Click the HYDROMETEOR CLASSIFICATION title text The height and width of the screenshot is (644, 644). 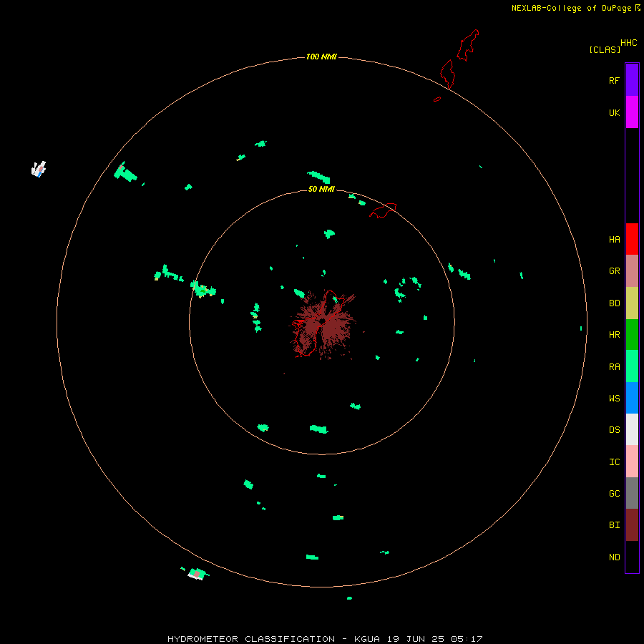click(251, 639)
